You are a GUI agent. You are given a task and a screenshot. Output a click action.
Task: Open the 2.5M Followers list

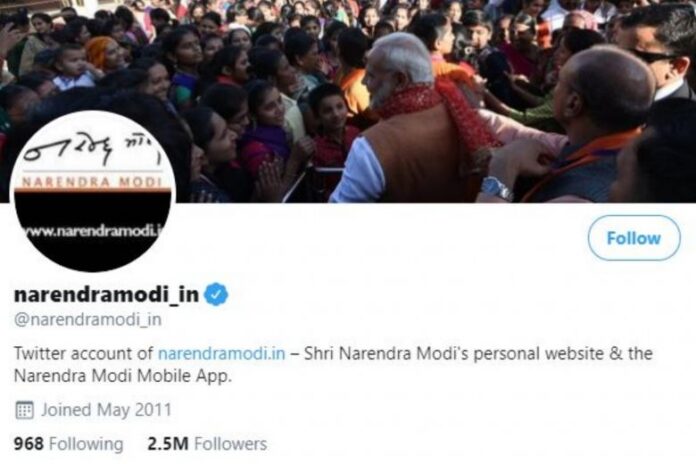pyautogui.click(x=207, y=444)
